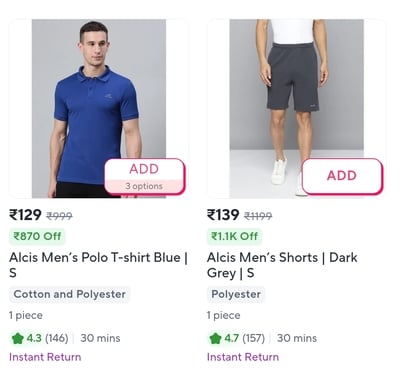The height and width of the screenshot is (391, 400).
Task: Open the blue polo T-shirt product image
Action: 99,109
